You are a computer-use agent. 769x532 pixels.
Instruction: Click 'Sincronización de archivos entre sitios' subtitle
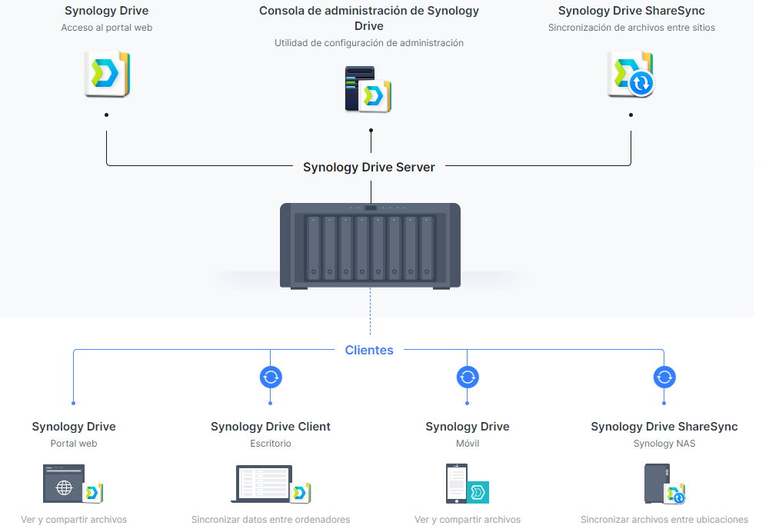coord(631,28)
